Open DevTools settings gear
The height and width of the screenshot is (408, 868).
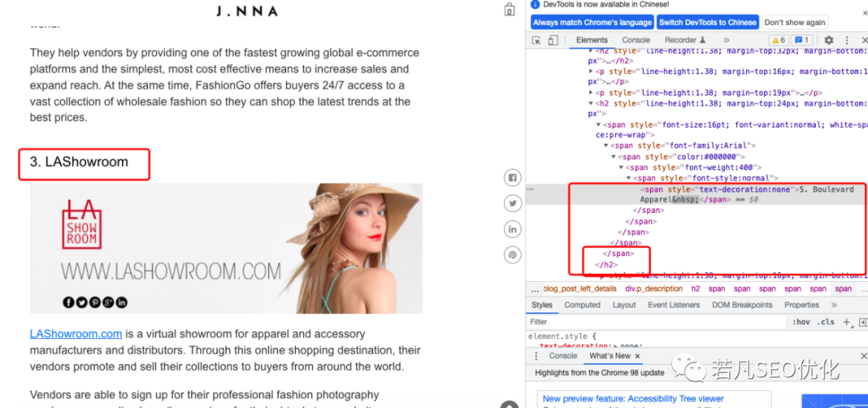pos(829,40)
